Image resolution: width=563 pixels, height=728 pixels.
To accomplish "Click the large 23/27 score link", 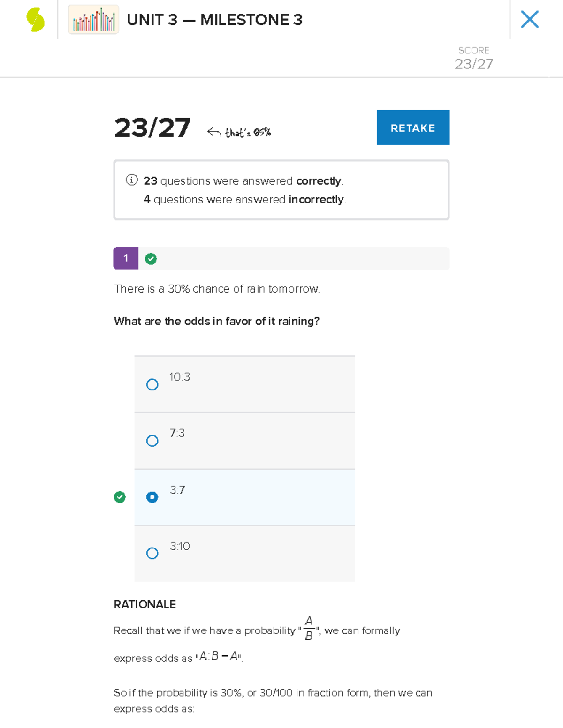I will tap(153, 128).
